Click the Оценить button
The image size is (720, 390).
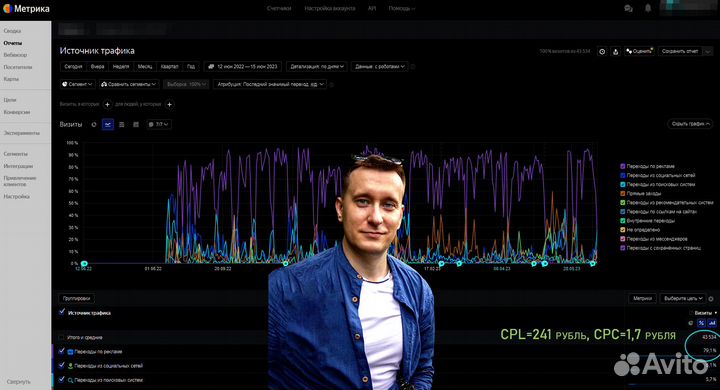pyautogui.click(x=639, y=51)
